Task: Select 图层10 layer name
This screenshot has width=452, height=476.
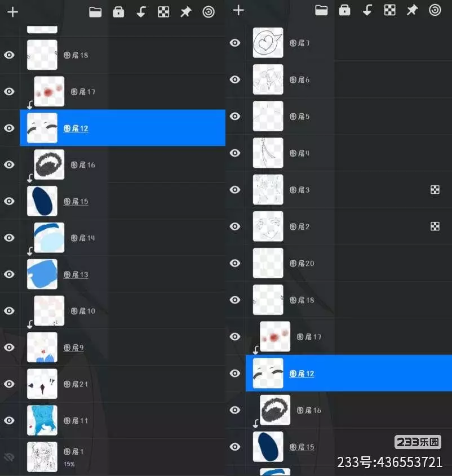Action: [83, 311]
